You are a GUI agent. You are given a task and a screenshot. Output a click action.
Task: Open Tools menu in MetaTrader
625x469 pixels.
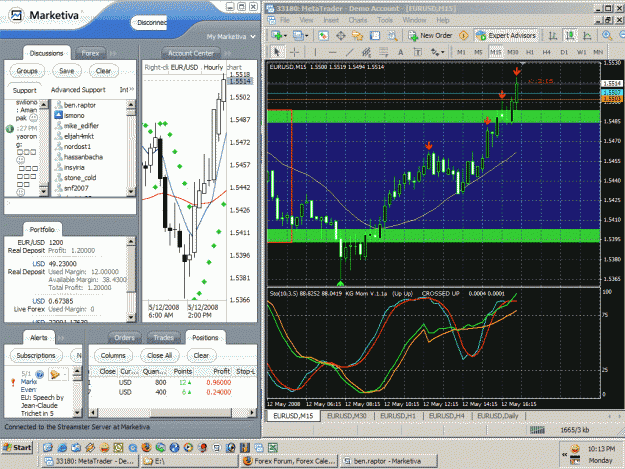coord(385,20)
